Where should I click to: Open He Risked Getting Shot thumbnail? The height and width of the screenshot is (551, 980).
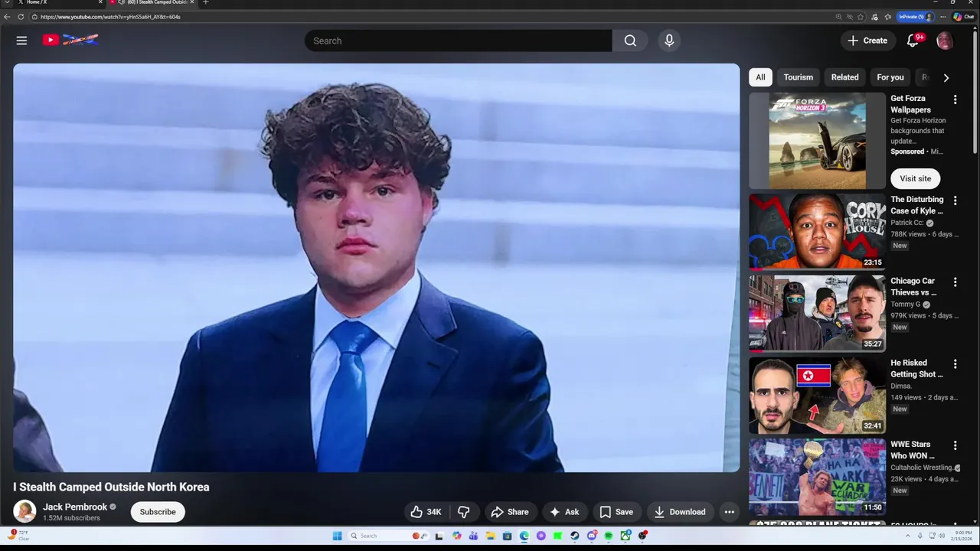817,396
